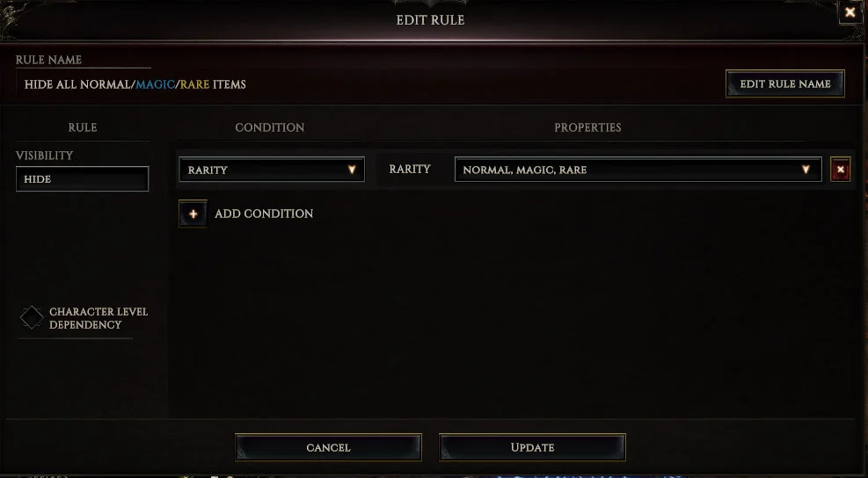Screen dimensions: 868x478
Task: Open the Rarity condition type dropdown
Action: pos(271,170)
